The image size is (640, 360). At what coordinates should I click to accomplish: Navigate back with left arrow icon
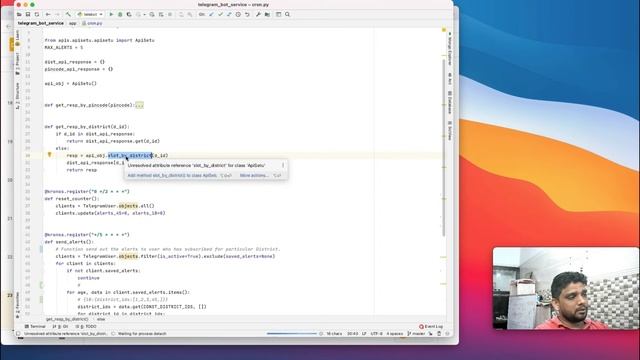(x=48, y=14)
